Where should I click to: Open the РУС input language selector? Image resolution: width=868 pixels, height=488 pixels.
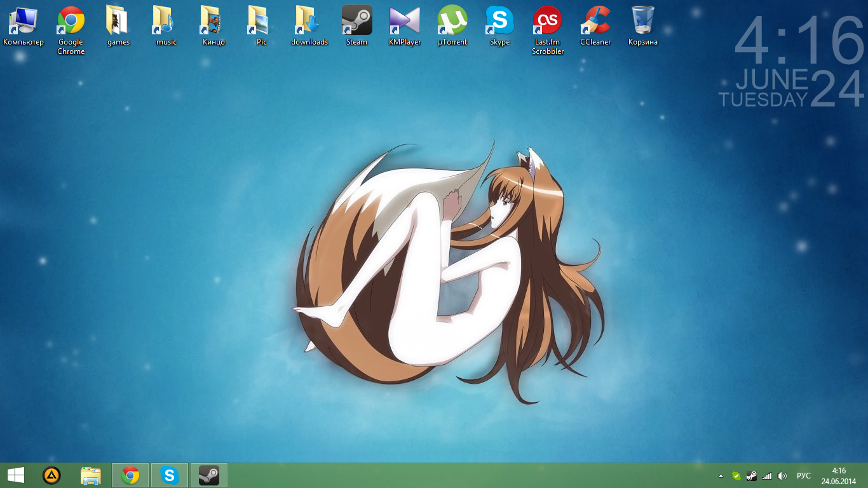(804, 476)
